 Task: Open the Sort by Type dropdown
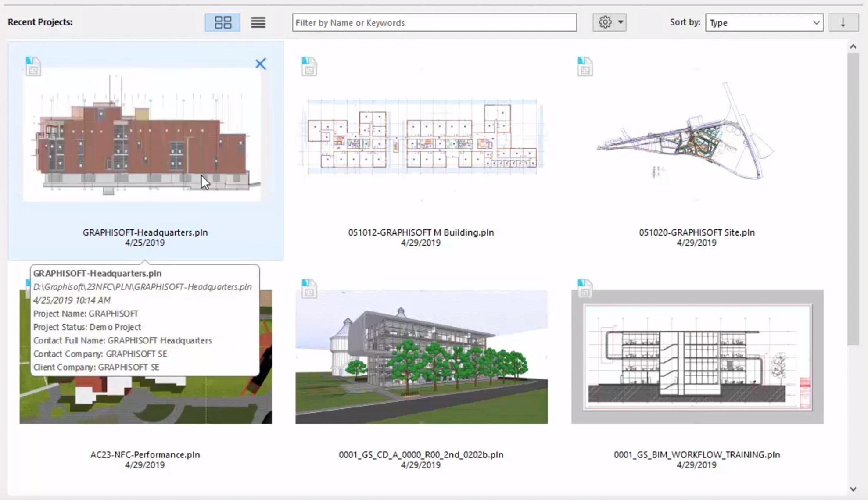tap(764, 22)
